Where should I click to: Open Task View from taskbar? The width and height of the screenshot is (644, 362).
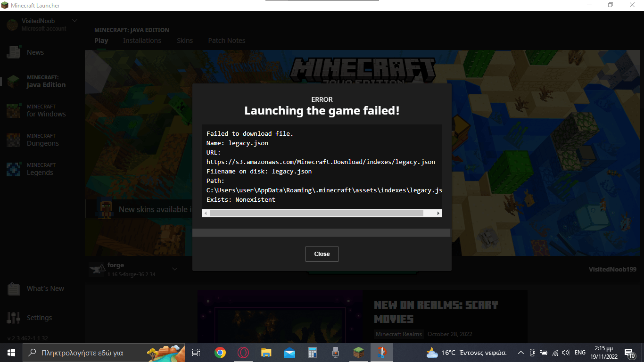click(197, 353)
